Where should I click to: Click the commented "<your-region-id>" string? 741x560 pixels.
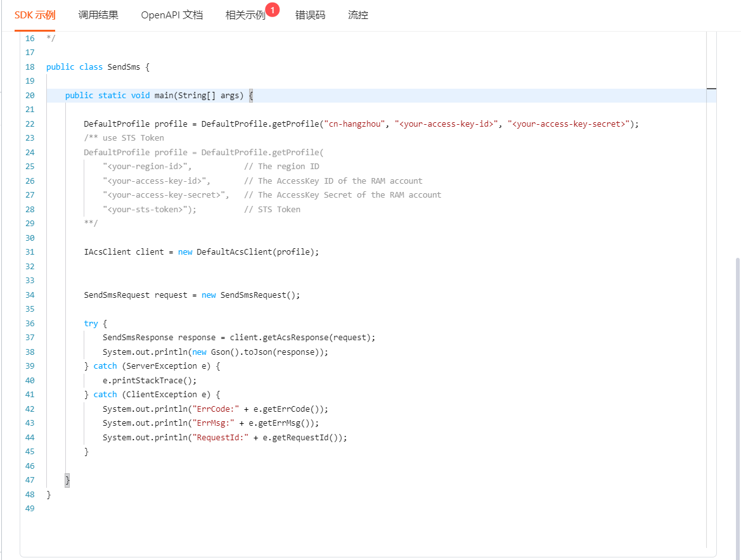[145, 167]
